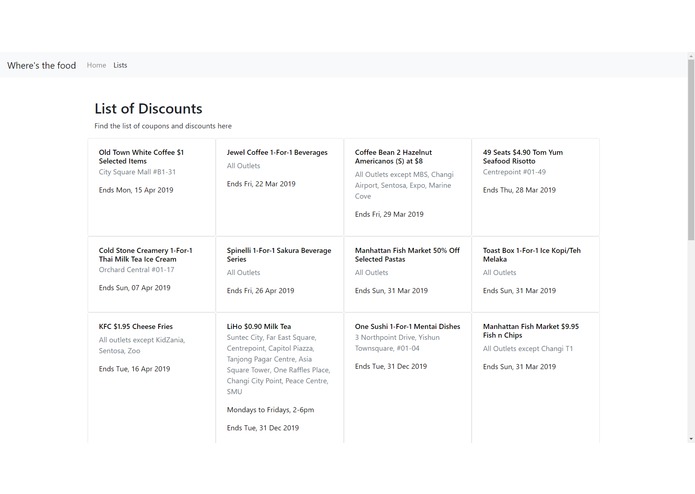Open Jewel Coffee 1-For-1 Beverages card title
Viewport: 695px width, 494px height.
277,152
